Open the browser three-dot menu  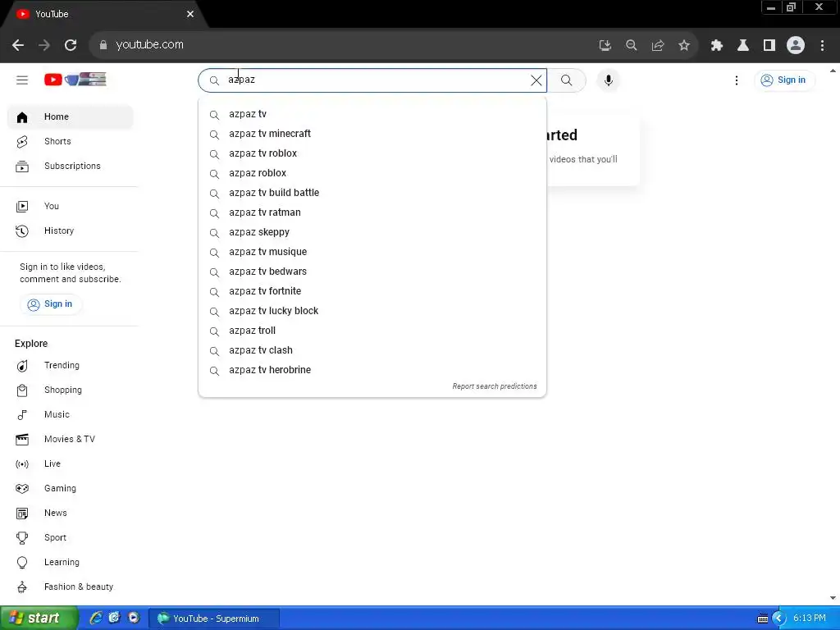(822, 46)
